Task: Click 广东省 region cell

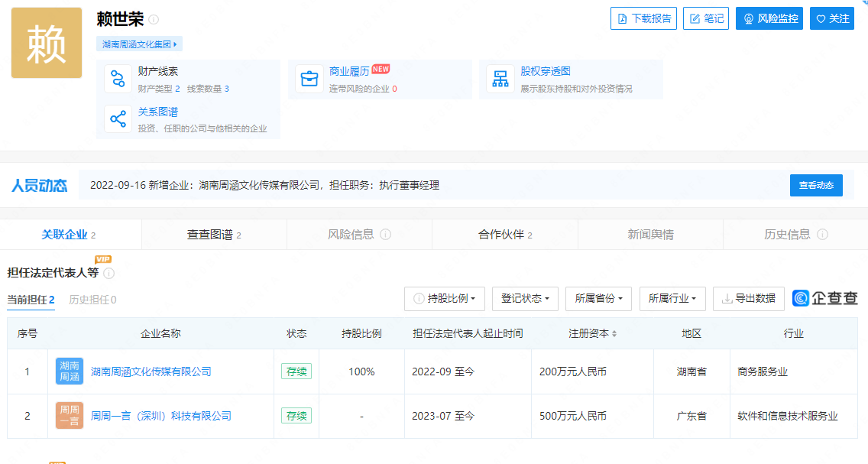Action: (x=691, y=416)
